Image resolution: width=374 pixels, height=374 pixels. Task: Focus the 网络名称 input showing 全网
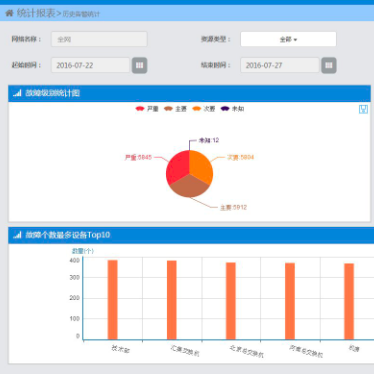tap(99, 39)
